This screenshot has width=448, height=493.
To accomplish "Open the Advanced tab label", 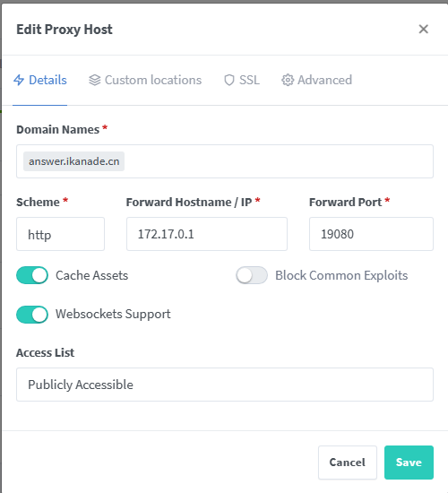I will [x=324, y=80].
